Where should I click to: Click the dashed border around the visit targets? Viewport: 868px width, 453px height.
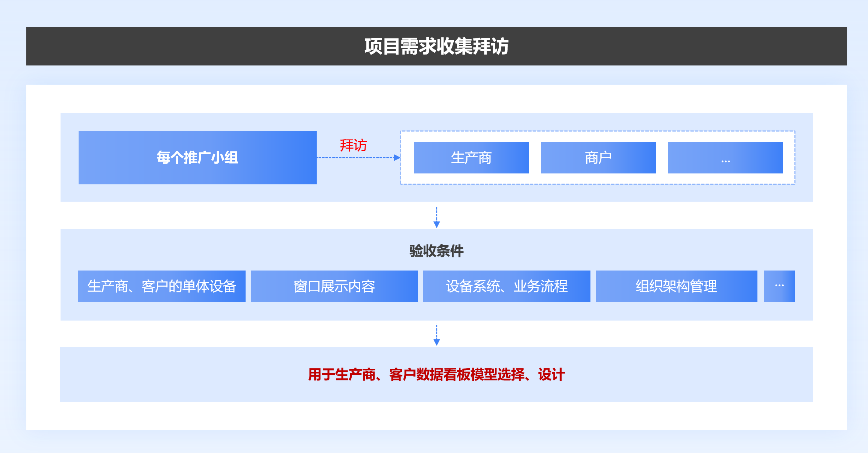pos(598,131)
